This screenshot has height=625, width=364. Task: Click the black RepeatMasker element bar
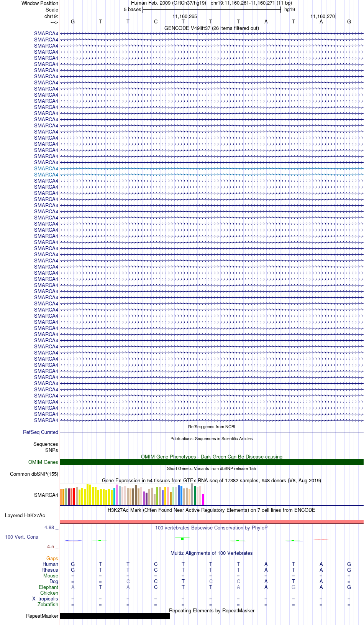point(115,616)
